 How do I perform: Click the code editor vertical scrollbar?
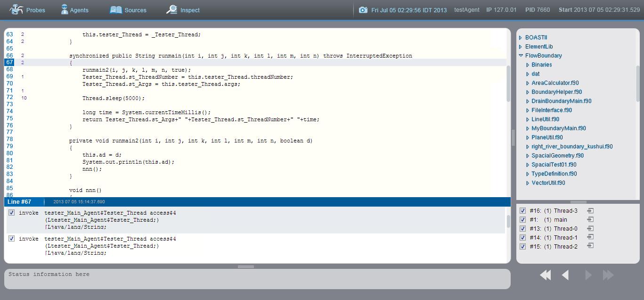click(x=508, y=83)
